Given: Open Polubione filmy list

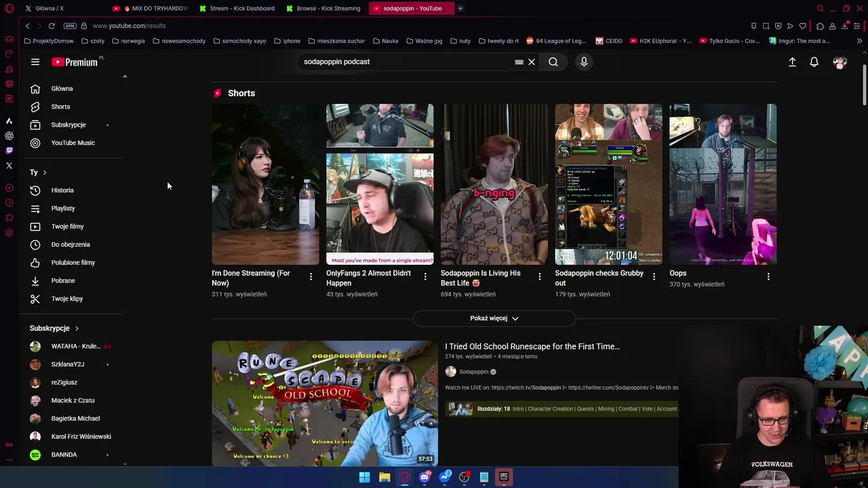Looking at the screenshot, I should [x=73, y=262].
